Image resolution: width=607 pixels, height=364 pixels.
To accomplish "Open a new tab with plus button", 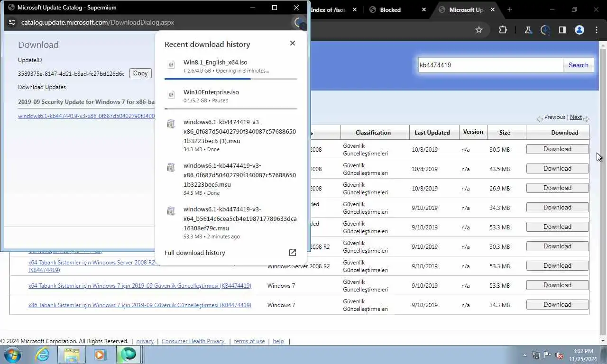I will [x=510, y=9].
